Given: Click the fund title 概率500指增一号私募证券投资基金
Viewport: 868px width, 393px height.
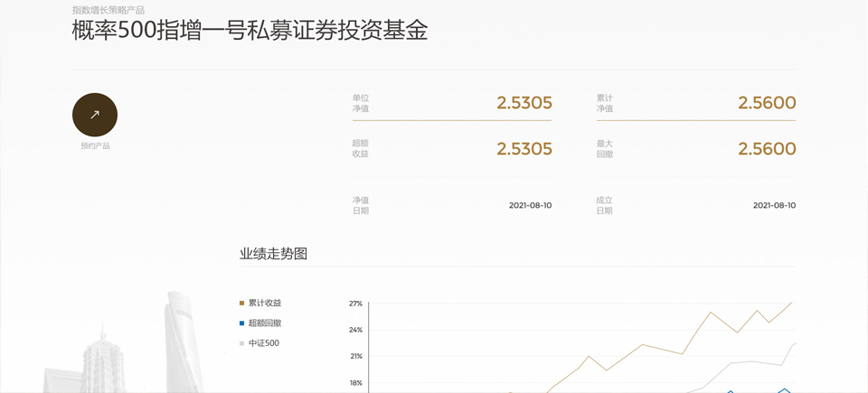Looking at the screenshot, I should coord(250,31).
